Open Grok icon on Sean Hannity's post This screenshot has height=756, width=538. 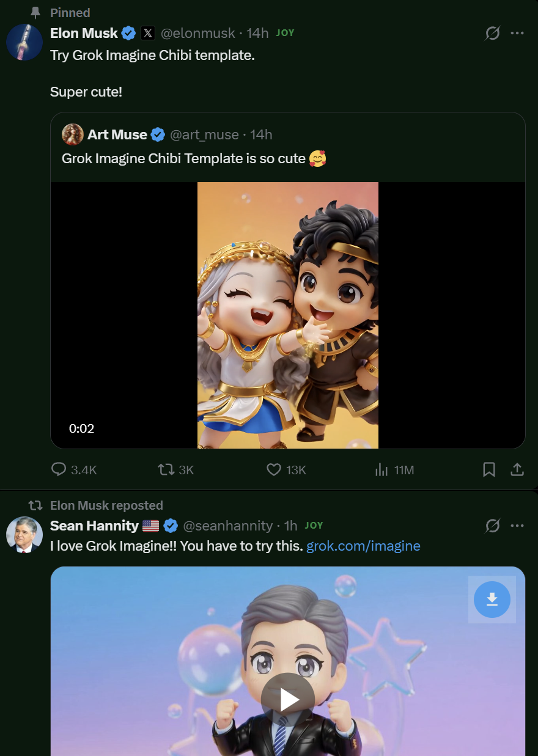492,526
